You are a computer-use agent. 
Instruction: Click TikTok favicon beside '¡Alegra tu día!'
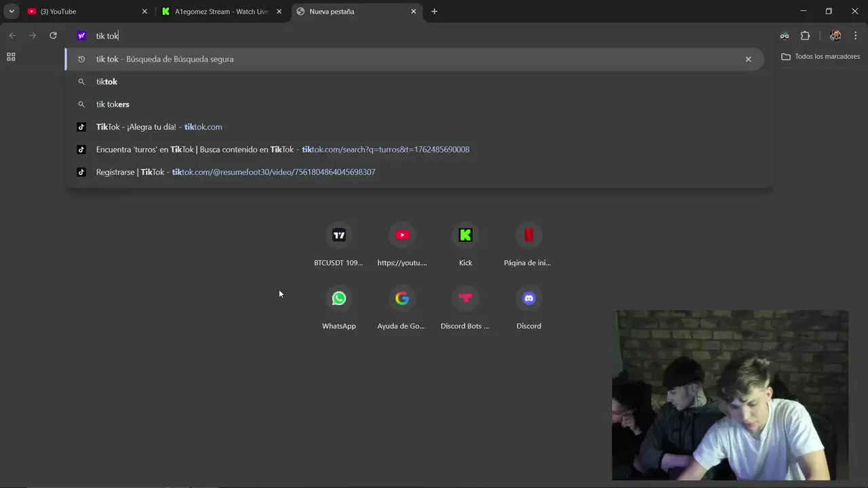pyautogui.click(x=81, y=127)
